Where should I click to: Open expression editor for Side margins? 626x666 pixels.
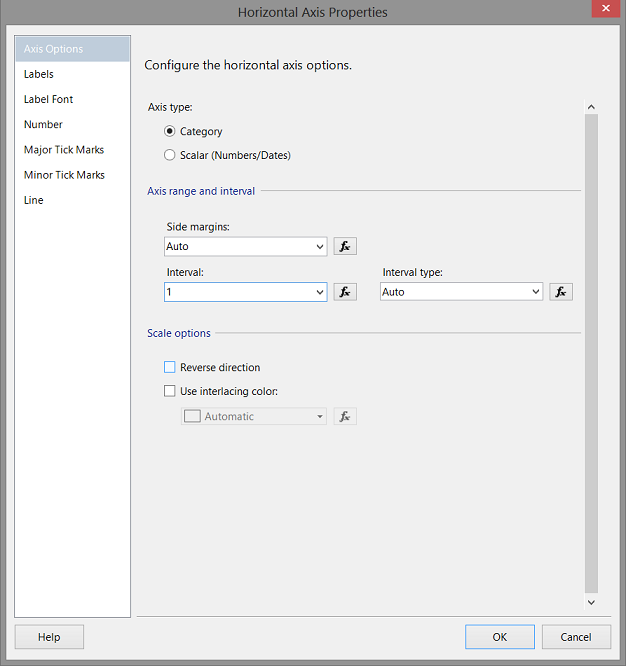pyautogui.click(x=345, y=246)
